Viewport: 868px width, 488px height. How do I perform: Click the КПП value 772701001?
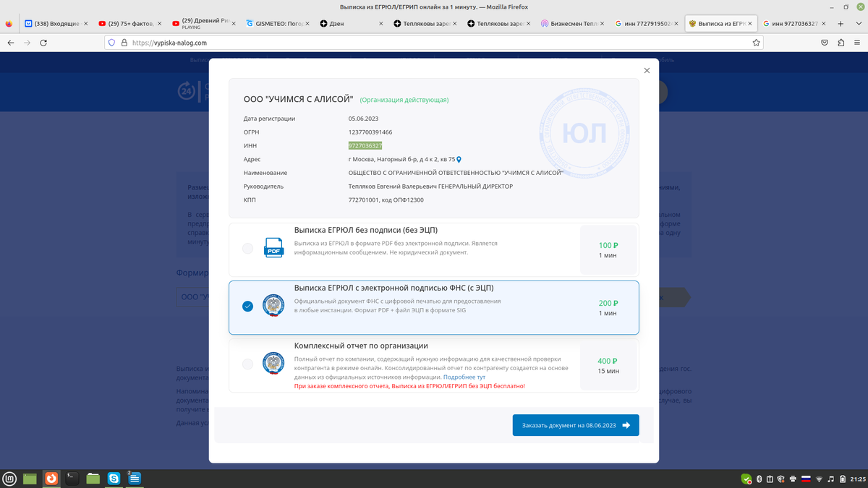(x=365, y=200)
